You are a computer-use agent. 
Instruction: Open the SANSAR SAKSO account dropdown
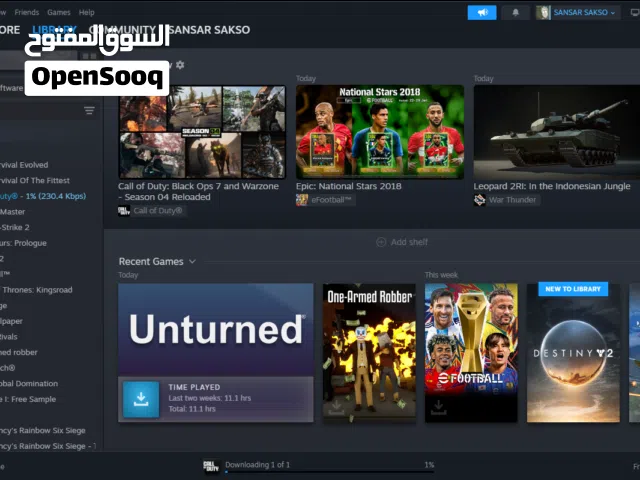click(x=584, y=13)
